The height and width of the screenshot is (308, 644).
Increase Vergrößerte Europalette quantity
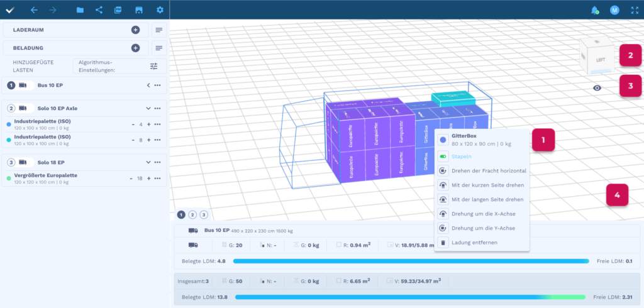pos(148,179)
